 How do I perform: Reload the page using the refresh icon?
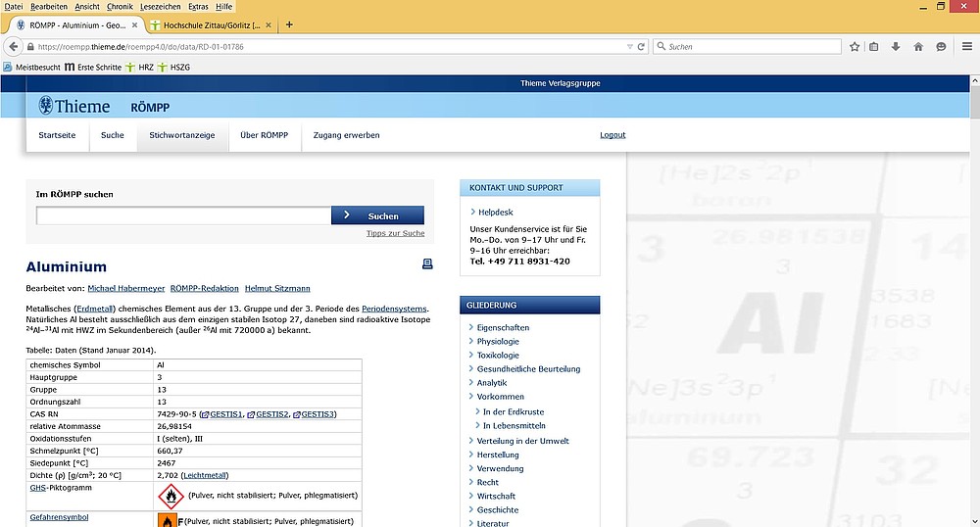[640, 46]
